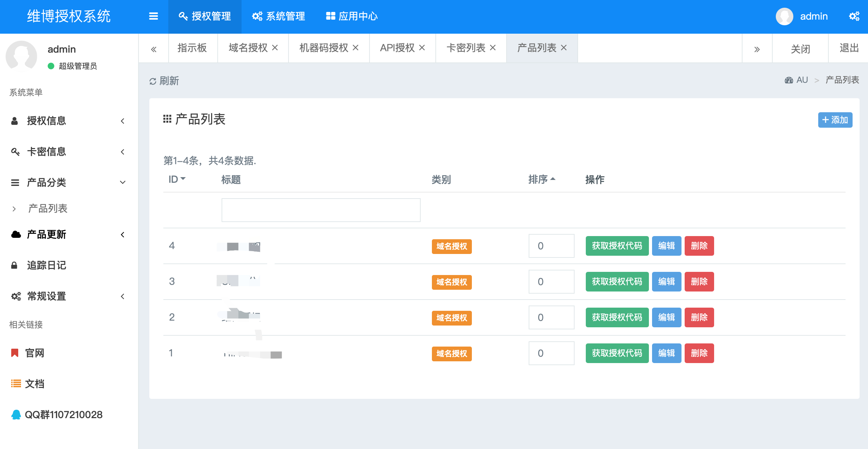
Task: Delete product with ID 3
Action: [699, 282]
